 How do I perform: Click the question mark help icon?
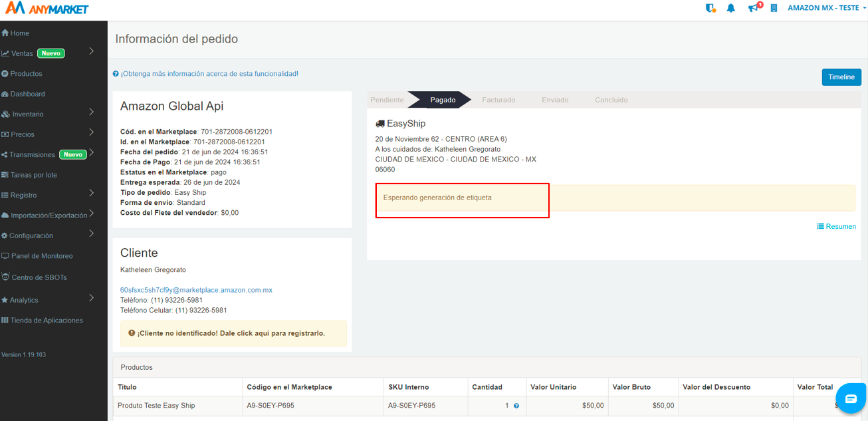click(116, 74)
